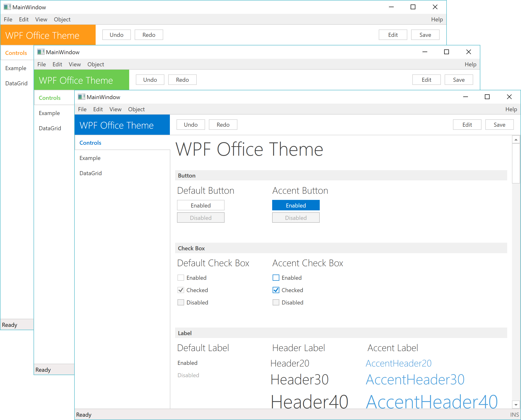Close the orange-themed back window
The image size is (521, 420).
(x=435, y=7)
